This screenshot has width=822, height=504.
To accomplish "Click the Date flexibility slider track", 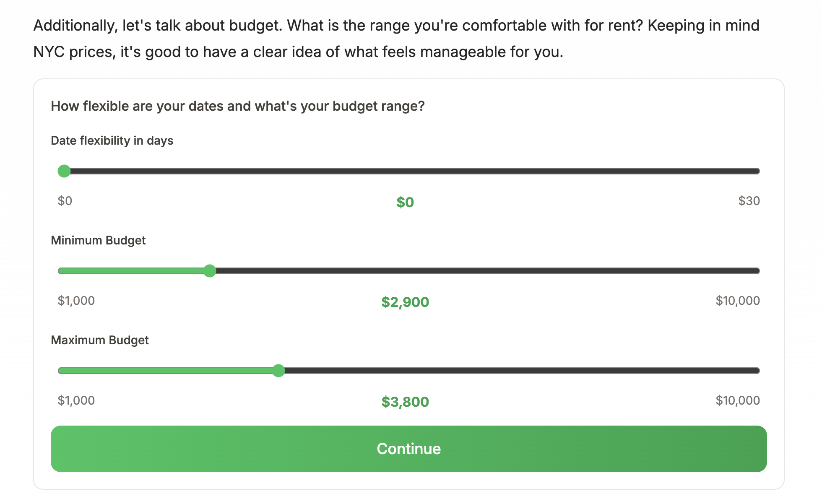I will 419,171.
